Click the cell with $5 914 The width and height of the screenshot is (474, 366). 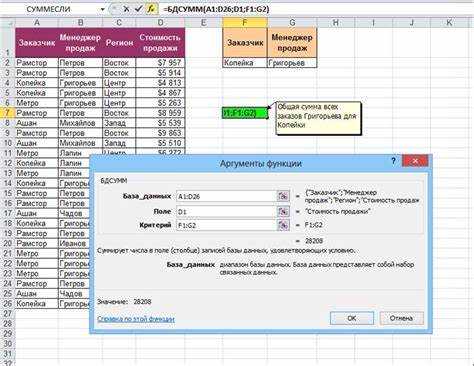click(x=160, y=73)
